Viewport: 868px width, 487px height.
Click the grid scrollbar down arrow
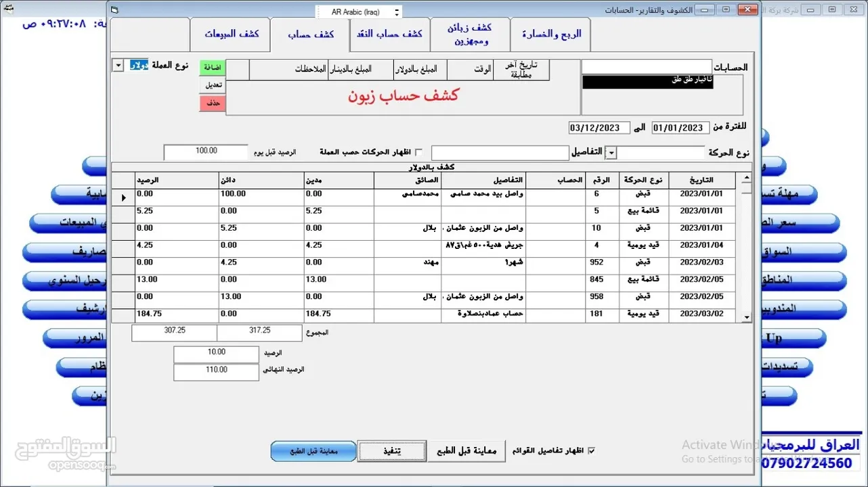click(x=747, y=317)
